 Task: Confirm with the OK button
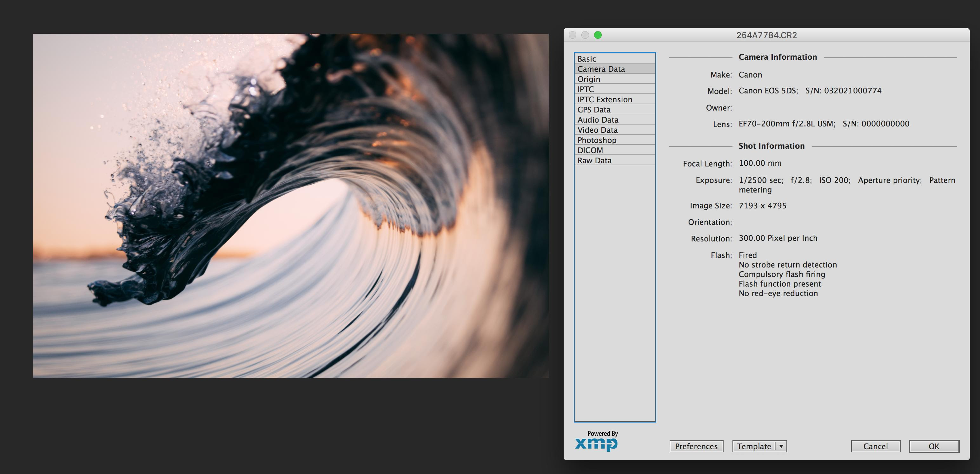[x=934, y=446]
